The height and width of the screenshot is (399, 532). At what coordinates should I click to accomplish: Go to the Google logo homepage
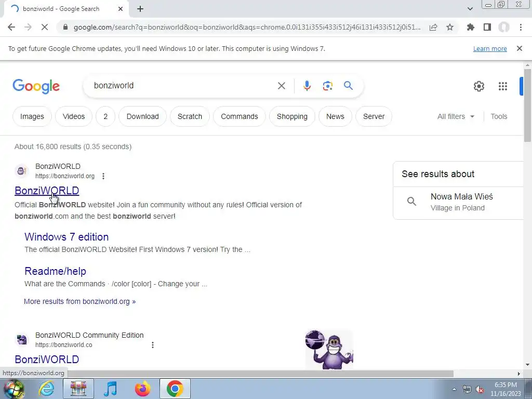point(36,86)
